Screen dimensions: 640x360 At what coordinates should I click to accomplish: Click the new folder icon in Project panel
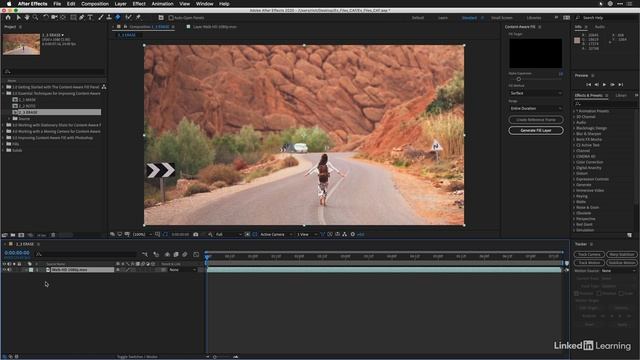coord(13,235)
